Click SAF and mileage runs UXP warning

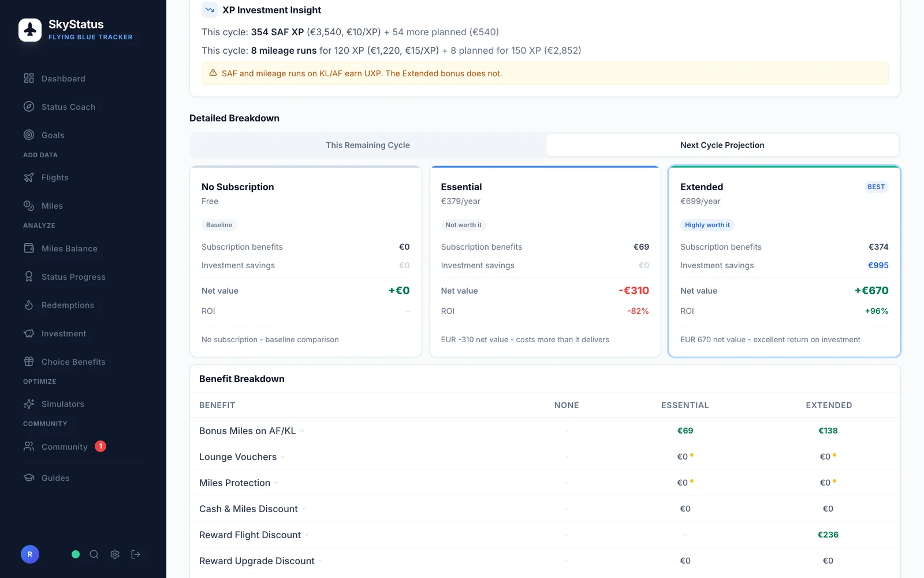[x=545, y=73]
